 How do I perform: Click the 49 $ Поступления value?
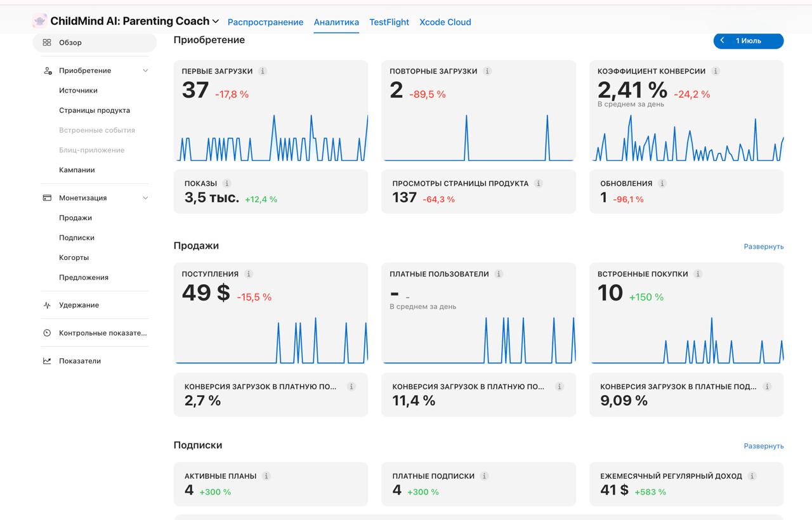coord(206,293)
